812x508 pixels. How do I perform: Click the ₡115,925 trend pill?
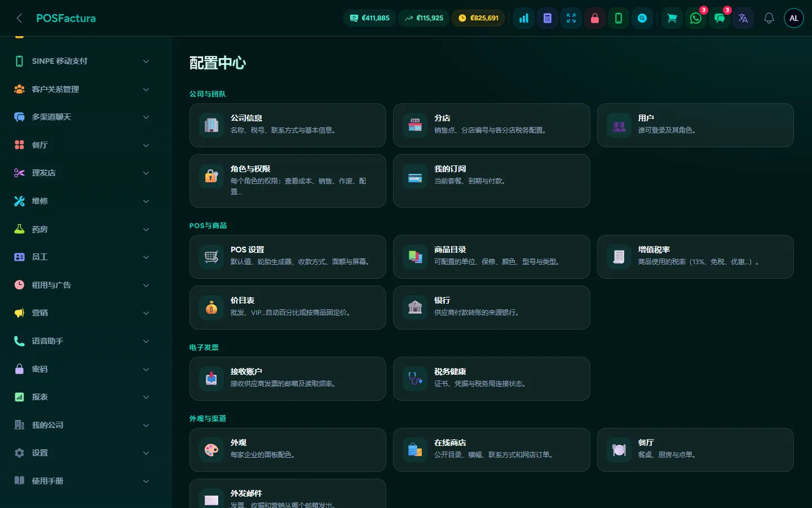(424, 18)
